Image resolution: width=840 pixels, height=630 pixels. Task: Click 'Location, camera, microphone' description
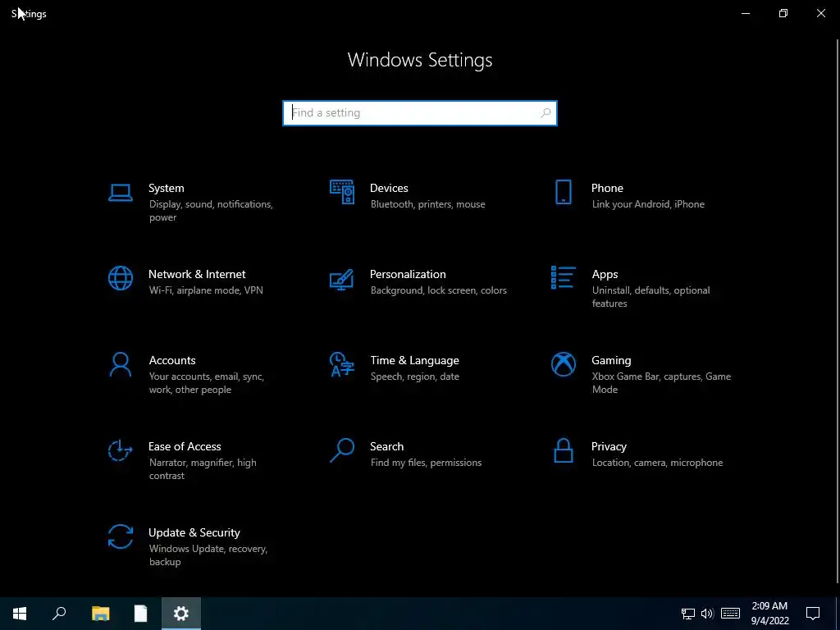(x=657, y=463)
